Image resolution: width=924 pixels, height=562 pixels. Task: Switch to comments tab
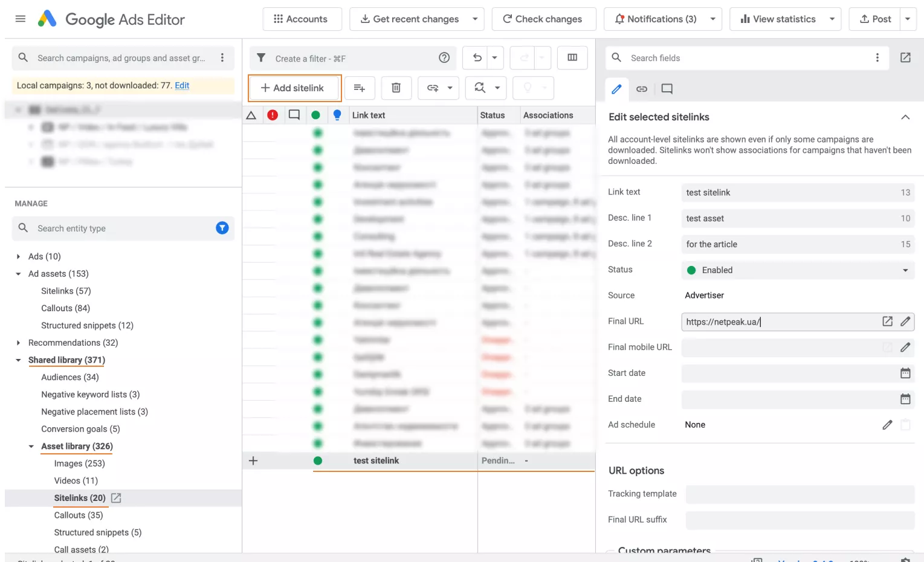(x=667, y=89)
